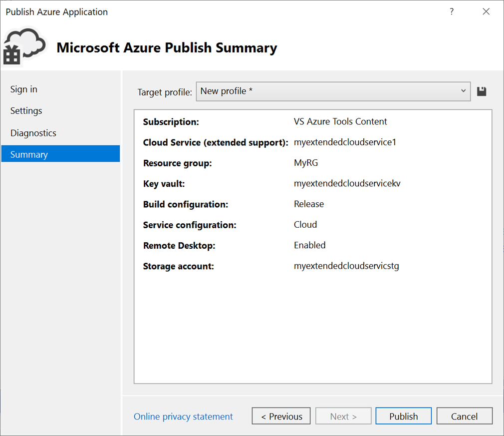Open the Settings section
The height and width of the screenshot is (436, 504).
point(25,110)
